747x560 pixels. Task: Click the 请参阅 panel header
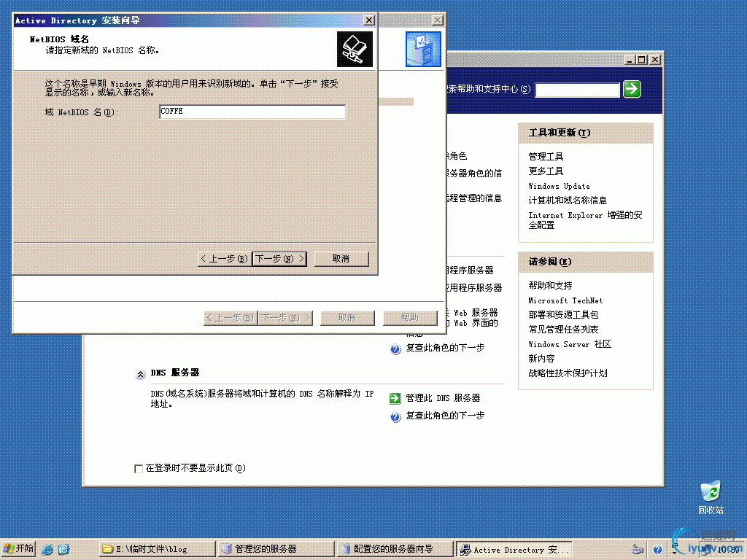tap(586, 262)
